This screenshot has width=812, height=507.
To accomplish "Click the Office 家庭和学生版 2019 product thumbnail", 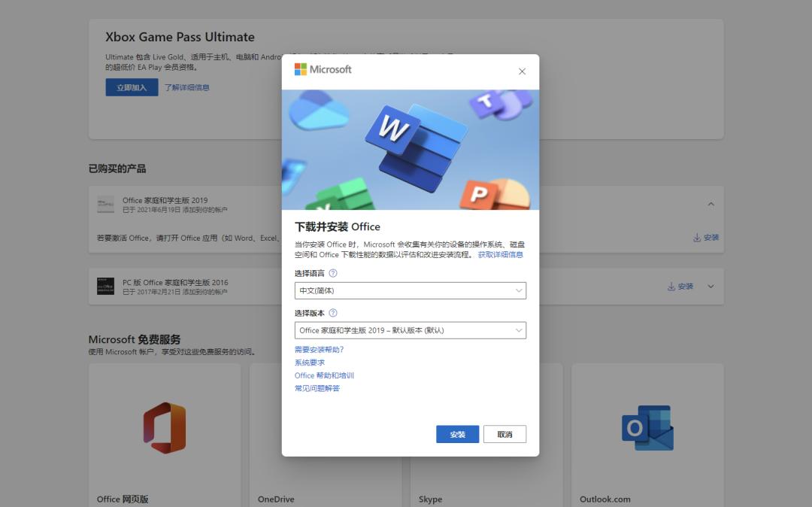I will (105, 204).
